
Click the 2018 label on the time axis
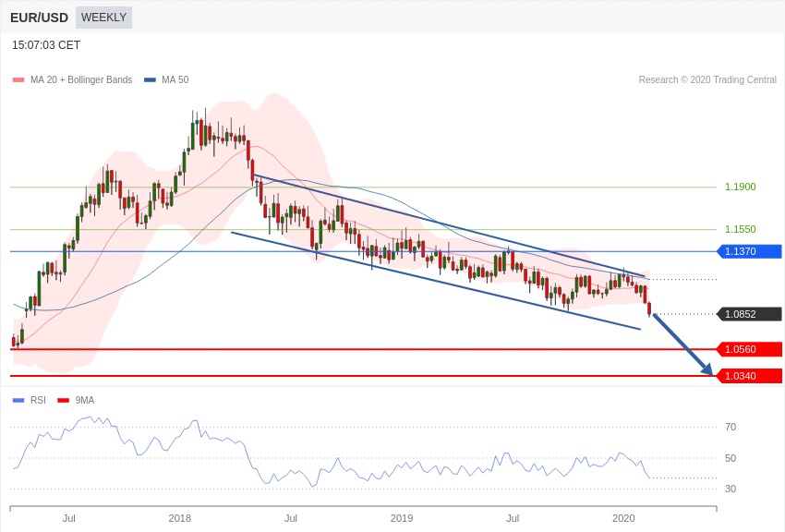(180, 518)
